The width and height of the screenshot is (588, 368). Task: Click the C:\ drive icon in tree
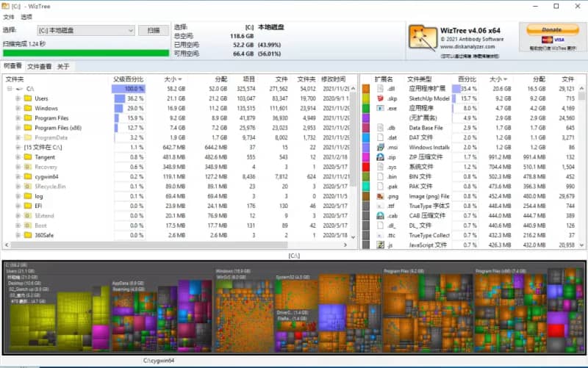pyautogui.click(x=19, y=89)
